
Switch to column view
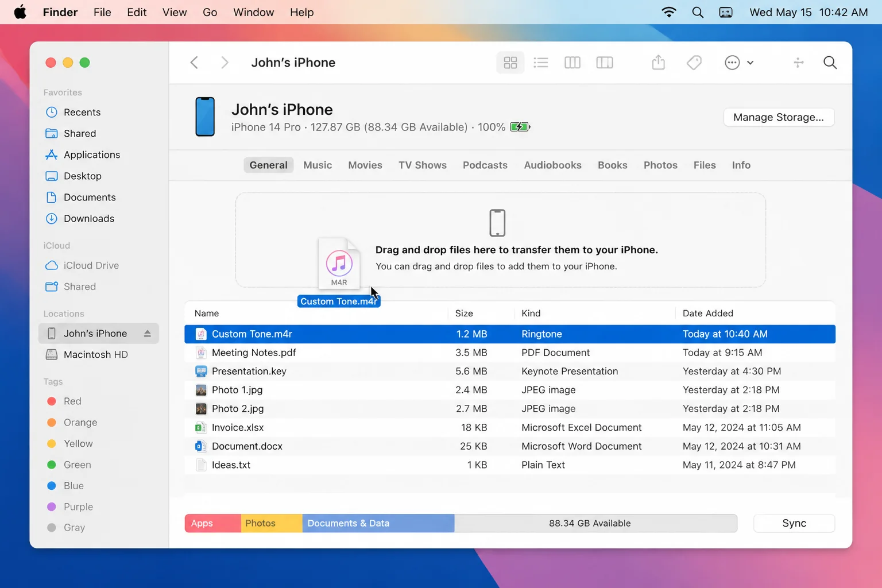(572, 63)
